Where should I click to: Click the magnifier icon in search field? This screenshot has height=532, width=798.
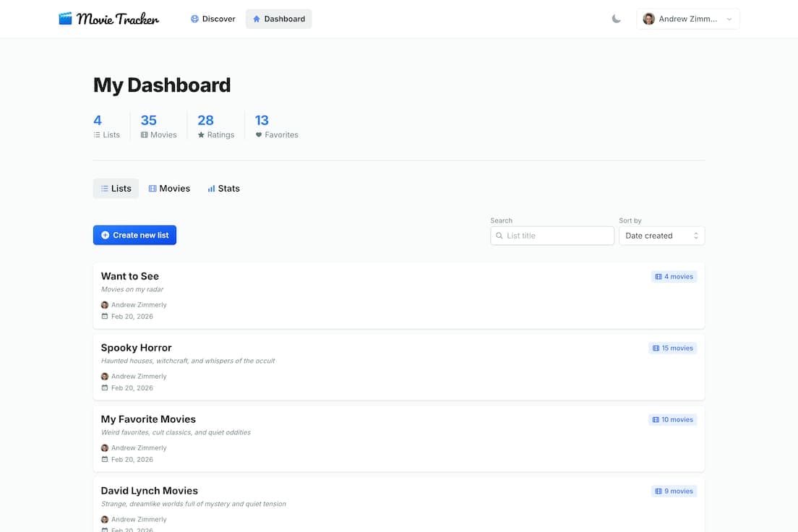(x=499, y=236)
